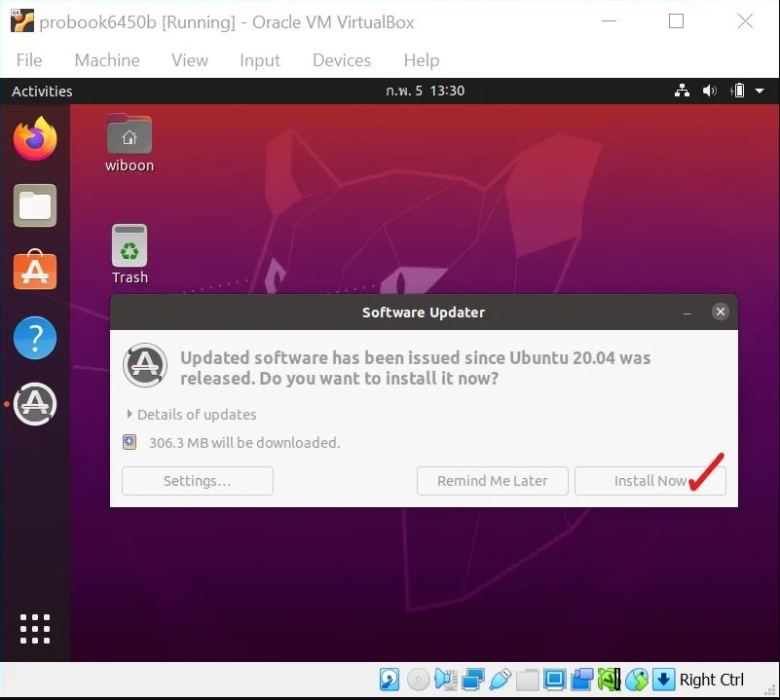Open the Show Applications grid
The width and height of the screenshot is (780, 700).
coord(35,628)
